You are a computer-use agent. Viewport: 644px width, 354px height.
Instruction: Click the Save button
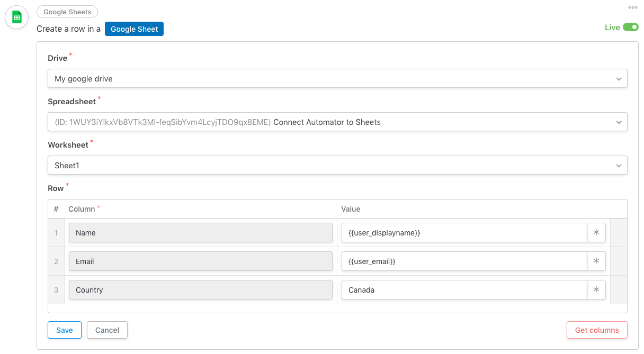pyautogui.click(x=64, y=330)
